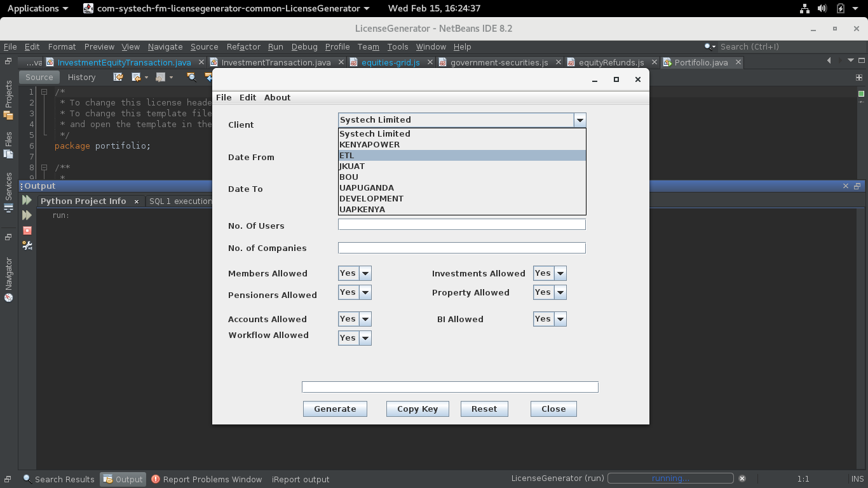Click the No. of Companies input field
The height and width of the screenshot is (488, 868).
click(462, 248)
